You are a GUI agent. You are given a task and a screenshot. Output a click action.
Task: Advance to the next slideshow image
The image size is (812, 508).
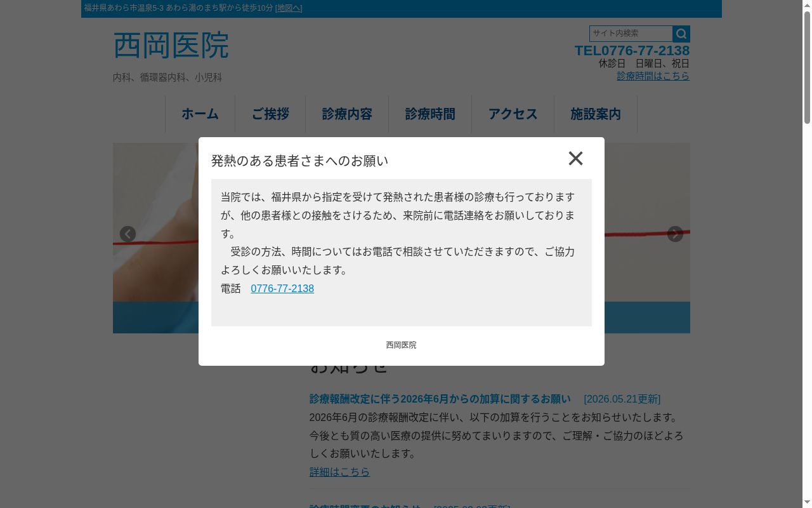[x=675, y=234]
